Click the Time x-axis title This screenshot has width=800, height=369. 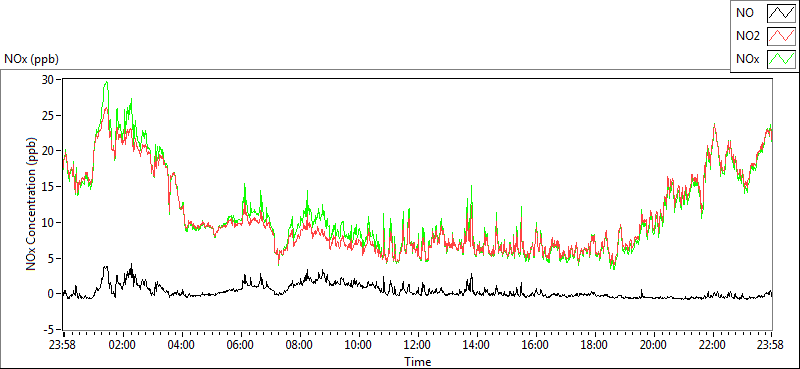[x=418, y=362]
